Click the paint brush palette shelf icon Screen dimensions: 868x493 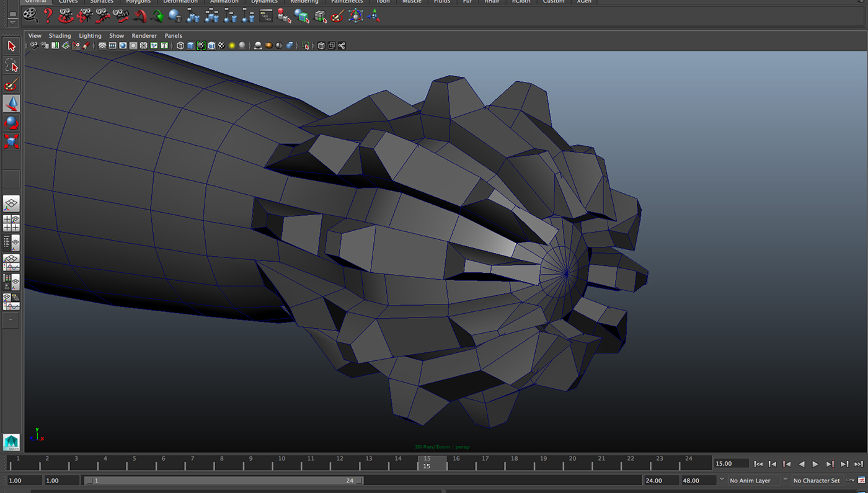[x=338, y=16]
